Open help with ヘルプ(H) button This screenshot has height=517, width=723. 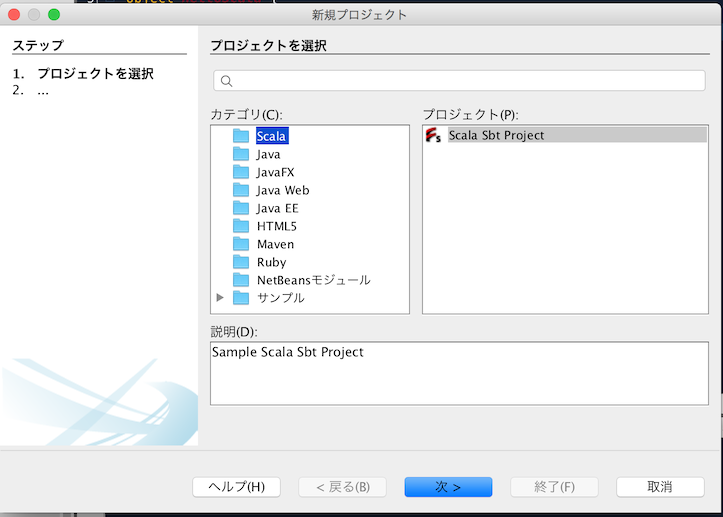coord(236,487)
